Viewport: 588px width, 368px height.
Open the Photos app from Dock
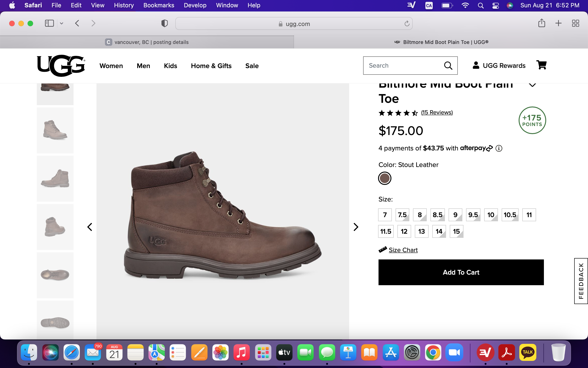220,352
